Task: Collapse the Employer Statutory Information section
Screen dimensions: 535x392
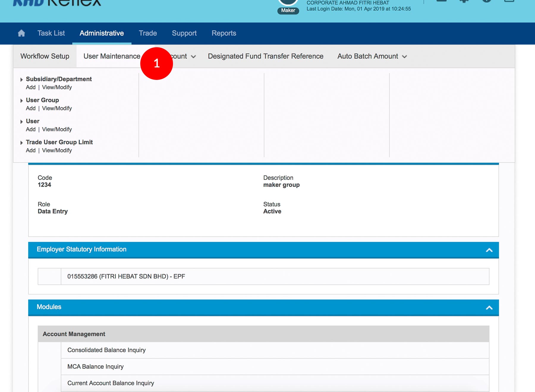Action: tap(489, 250)
